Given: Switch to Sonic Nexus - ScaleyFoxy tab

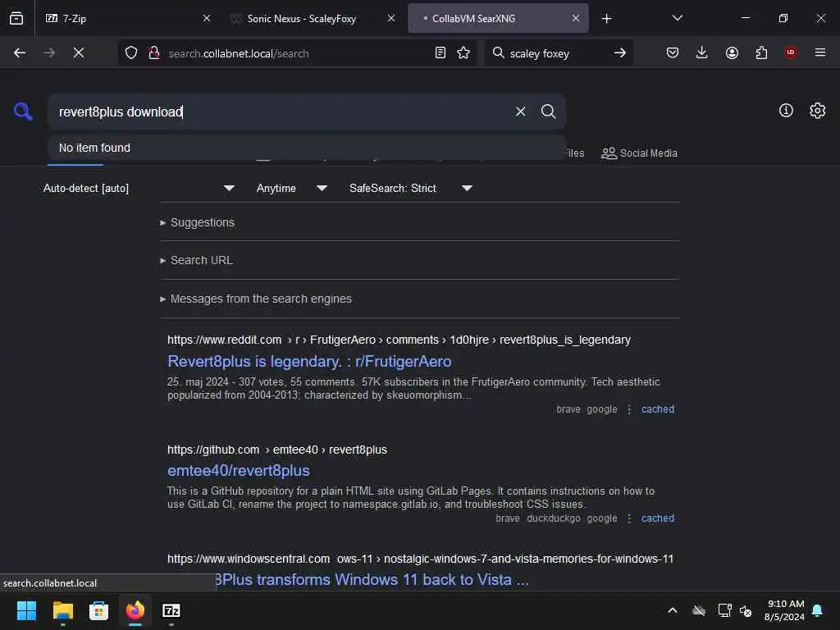Looking at the screenshot, I should (x=313, y=18).
